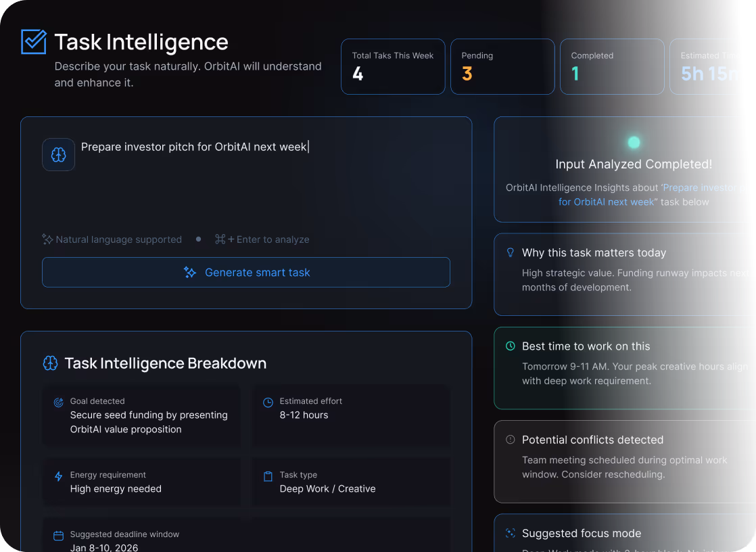Click the brain icon in Task Intelligence Breakdown
The image size is (756, 552).
(50, 363)
